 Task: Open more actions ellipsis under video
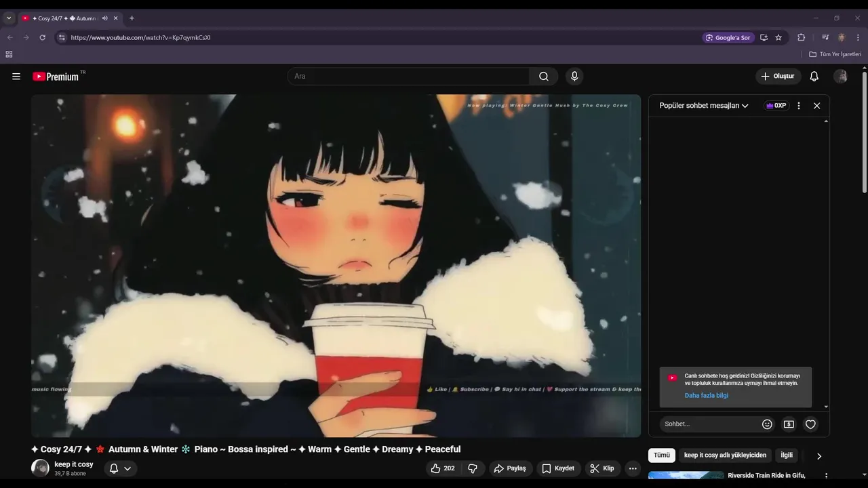pyautogui.click(x=633, y=468)
